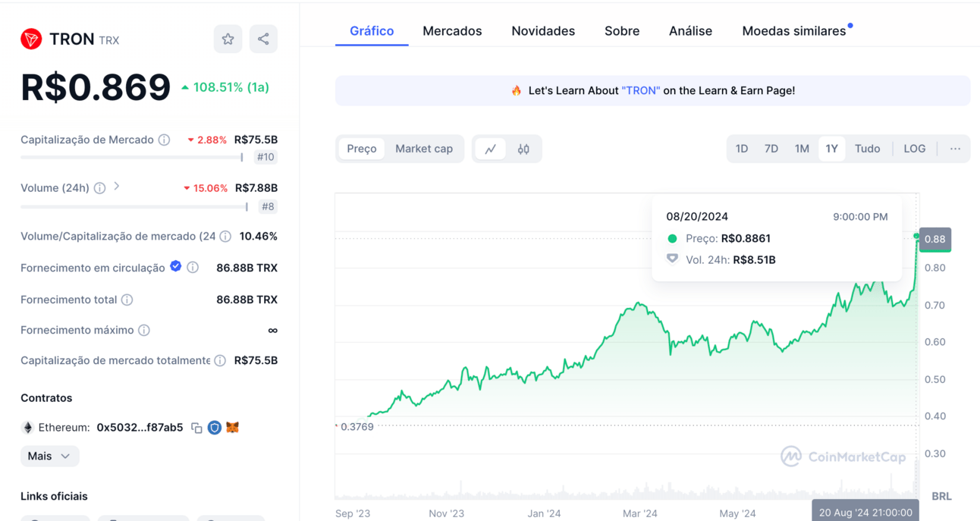The width and height of the screenshot is (980, 521).
Task: Click the star icon to favorite TRON
Action: point(228,39)
